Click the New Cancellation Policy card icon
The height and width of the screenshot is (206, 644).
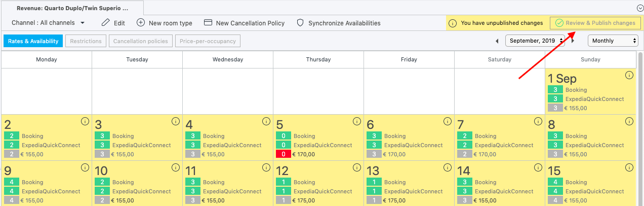(x=208, y=23)
